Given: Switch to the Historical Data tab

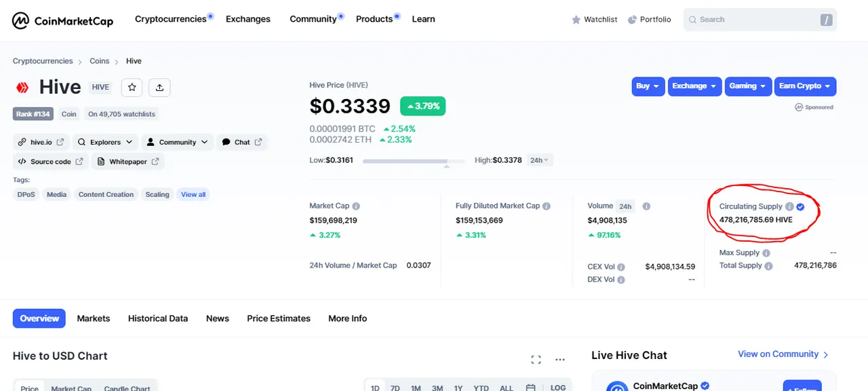Looking at the screenshot, I should [158, 318].
